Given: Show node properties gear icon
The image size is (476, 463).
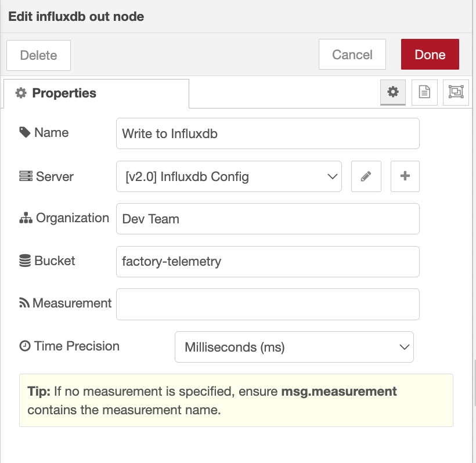Looking at the screenshot, I should (393, 92).
